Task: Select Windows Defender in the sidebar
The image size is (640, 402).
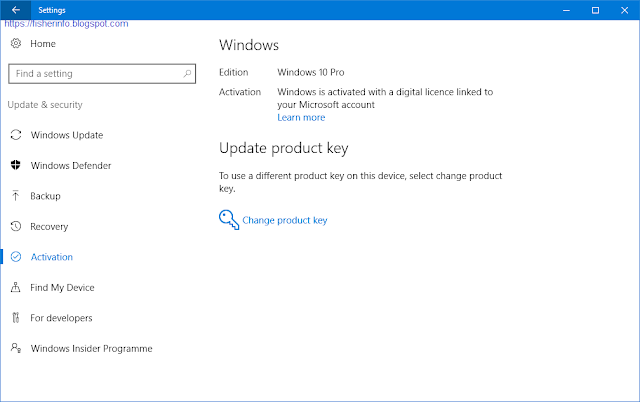Action: [71, 165]
